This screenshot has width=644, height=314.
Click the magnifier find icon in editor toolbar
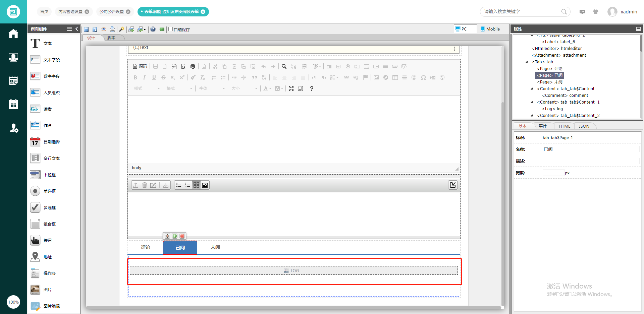point(284,66)
